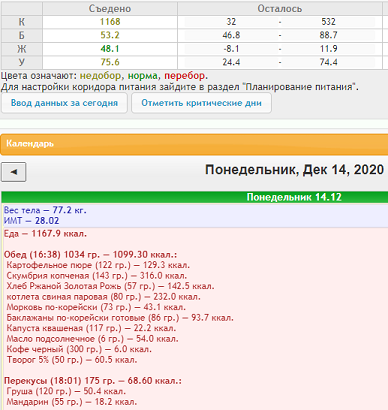Click row label 'У'
The height and width of the screenshot is (410, 388).
click(22, 62)
